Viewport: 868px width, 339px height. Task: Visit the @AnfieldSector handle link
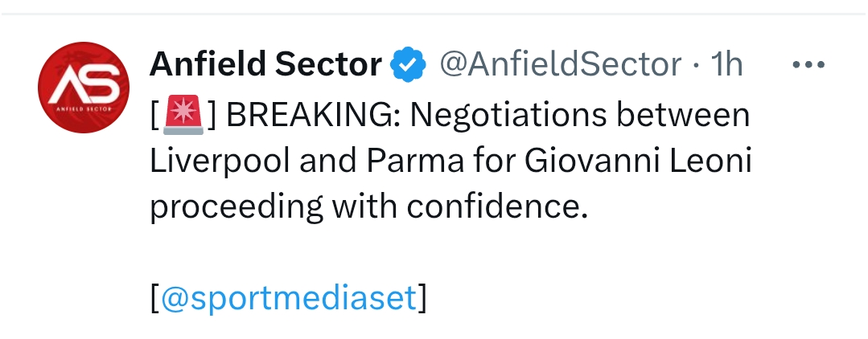pyautogui.click(x=559, y=65)
